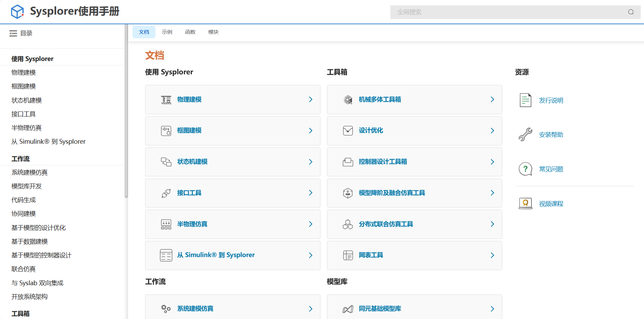Open the 分布式联合仿真工具 chevron

tap(492, 224)
